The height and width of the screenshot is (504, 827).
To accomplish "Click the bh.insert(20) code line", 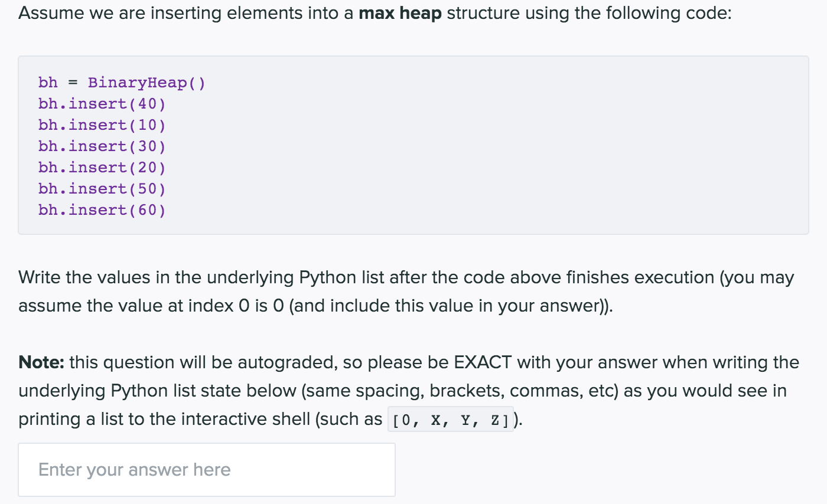I will point(102,168).
